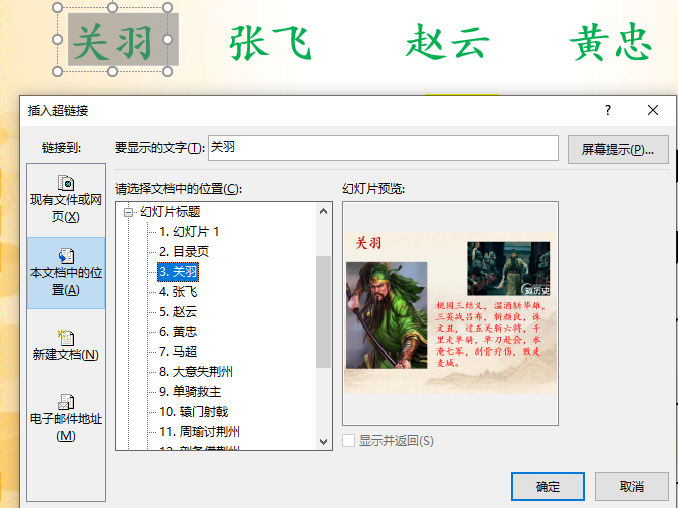678x508 pixels.
Task: Select slide 9. 单骑救主
Action: click(190, 392)
